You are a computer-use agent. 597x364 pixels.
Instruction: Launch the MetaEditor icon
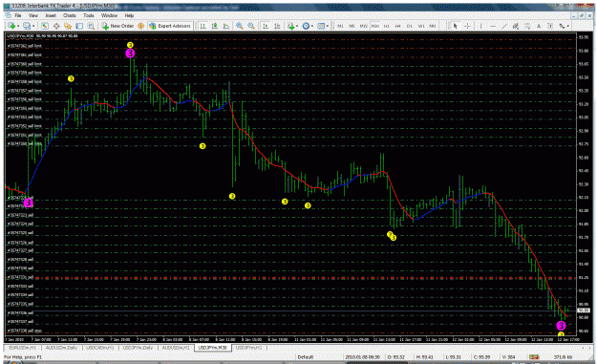click(x=140, y=26)
